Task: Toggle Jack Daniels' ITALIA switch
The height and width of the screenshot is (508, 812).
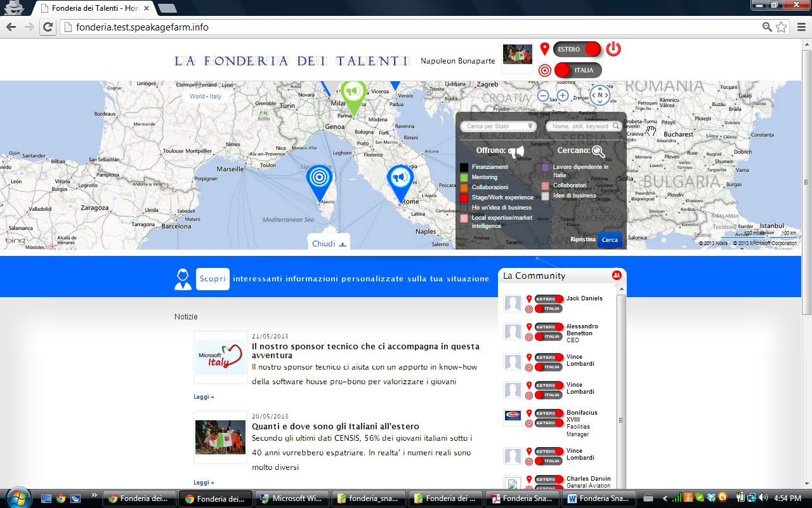Action: coord(549,309)
